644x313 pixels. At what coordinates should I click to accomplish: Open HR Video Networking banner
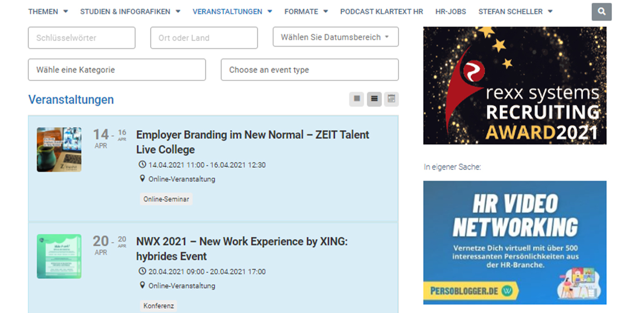click(x=515, y=242)
